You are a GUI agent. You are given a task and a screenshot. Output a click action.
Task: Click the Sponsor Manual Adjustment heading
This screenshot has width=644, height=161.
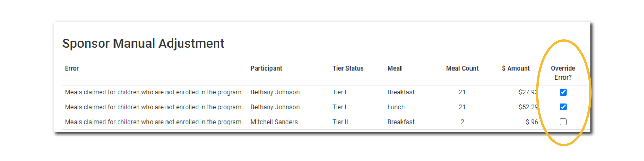coord(143,43)
